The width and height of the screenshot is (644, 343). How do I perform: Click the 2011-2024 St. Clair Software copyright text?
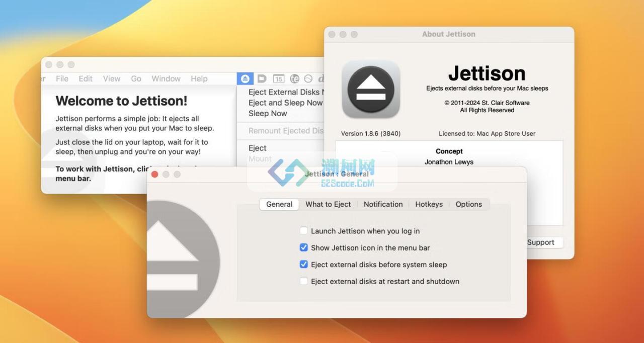[x=487, y=103]
